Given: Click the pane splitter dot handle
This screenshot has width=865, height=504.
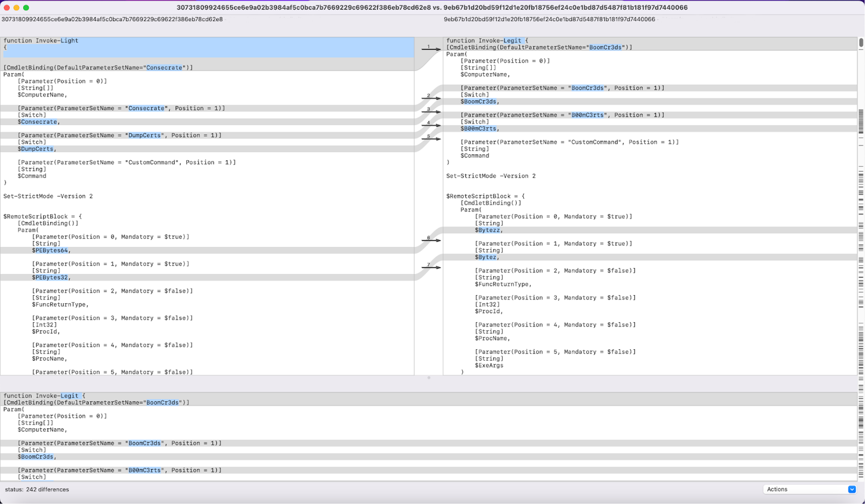Looking at the screenshot, I should pyautogui.click(x=429, y=378).
